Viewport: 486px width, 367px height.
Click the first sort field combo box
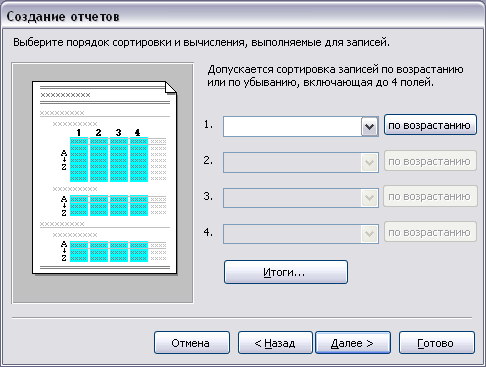point(301,126)
